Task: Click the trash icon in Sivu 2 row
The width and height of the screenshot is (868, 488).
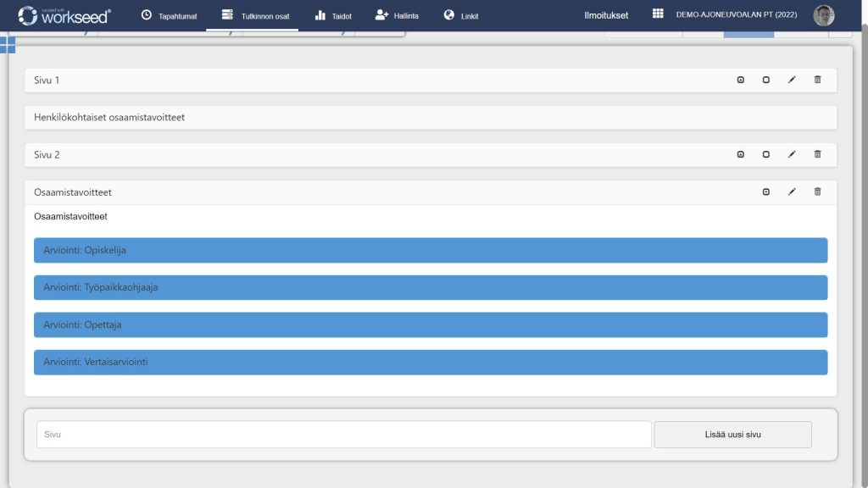Action: click(x=817, y=154)
